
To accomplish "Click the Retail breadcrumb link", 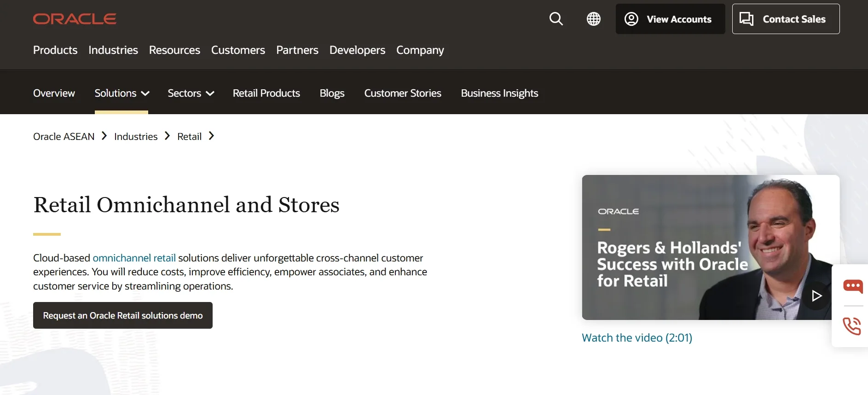I will pyautogui.click(x=190, y=136).
